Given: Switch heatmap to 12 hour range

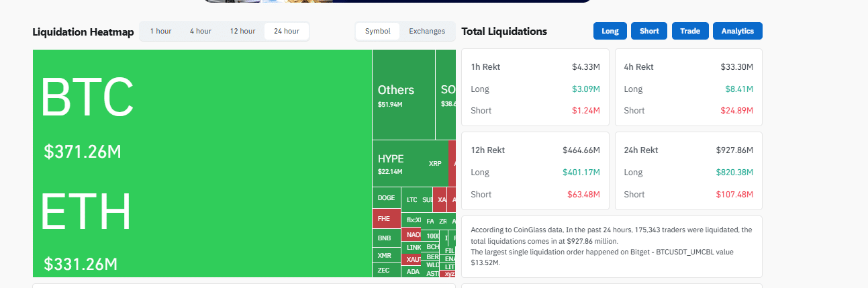Looking at the screenshot, I should coord(242,31).
